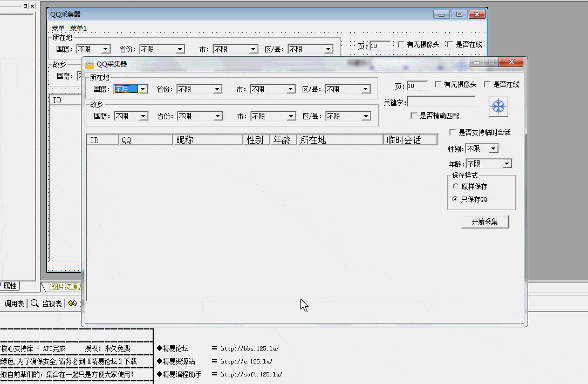Close the left side panel with its X button

click(32, 6)
